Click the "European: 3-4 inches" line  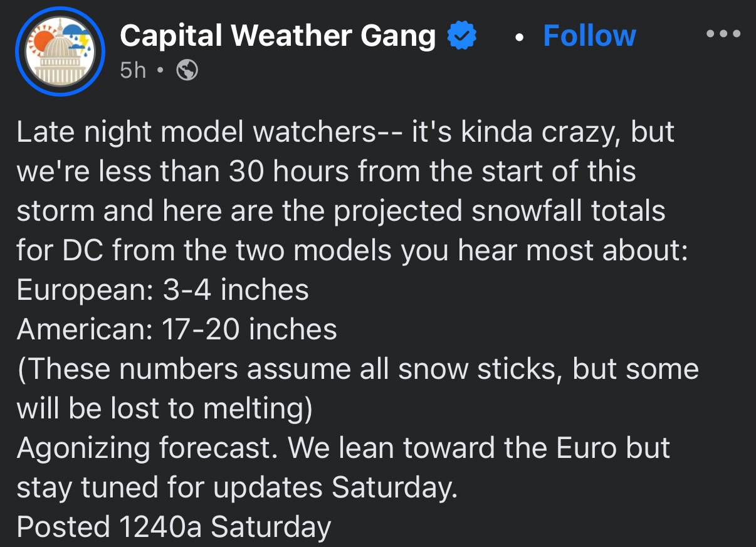point(163,290)
